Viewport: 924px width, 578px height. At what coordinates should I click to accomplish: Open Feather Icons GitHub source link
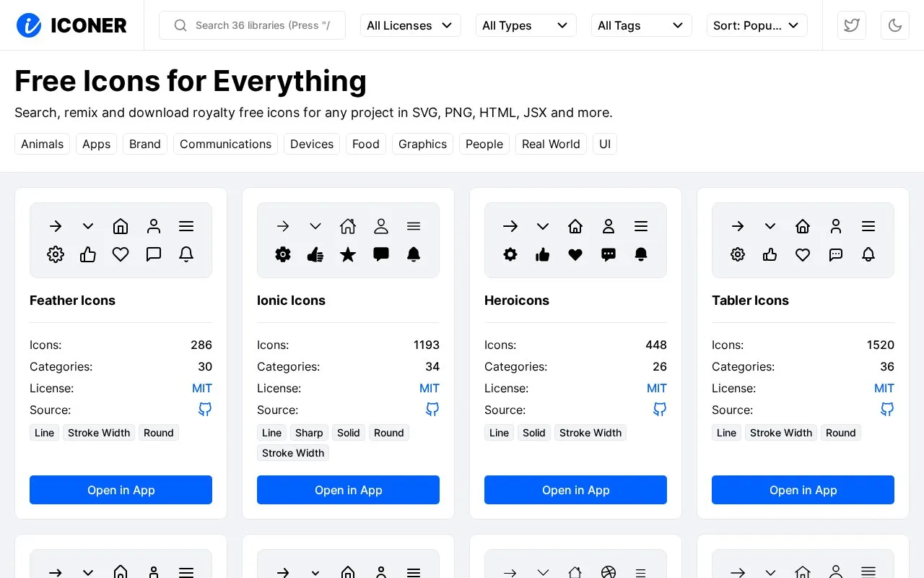point(205,410)
